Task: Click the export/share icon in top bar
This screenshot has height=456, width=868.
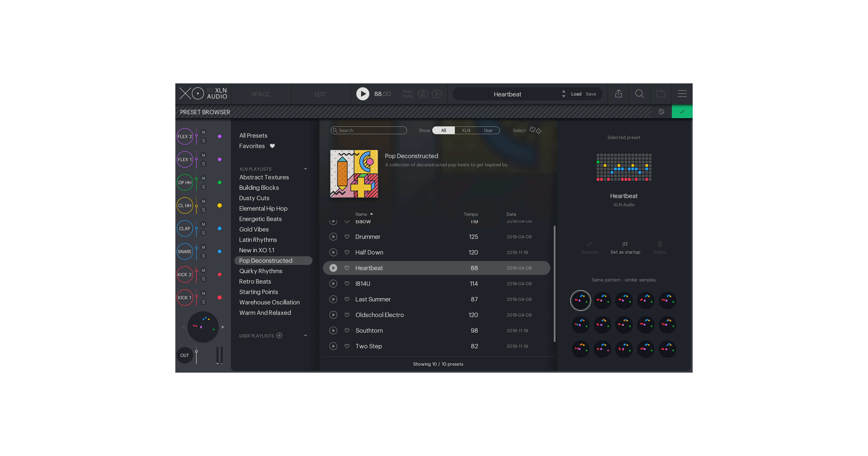Action: 618,94
